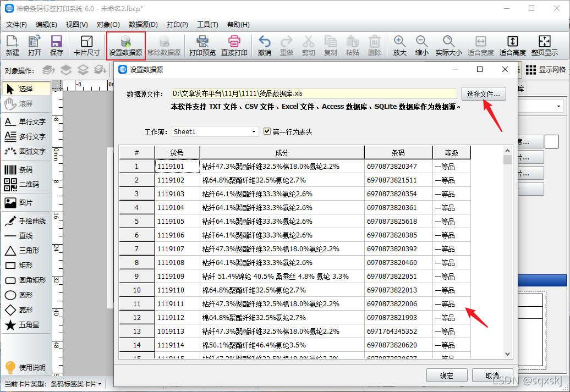Open the 数据源(D) menu
570x392 pixels.
click(143, 25)
